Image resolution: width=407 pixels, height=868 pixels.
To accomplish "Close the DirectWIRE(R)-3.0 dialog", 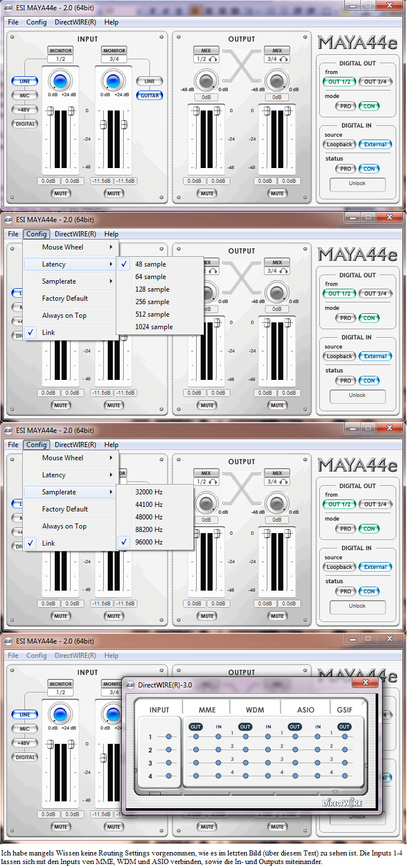I will [x=365, y=682].
